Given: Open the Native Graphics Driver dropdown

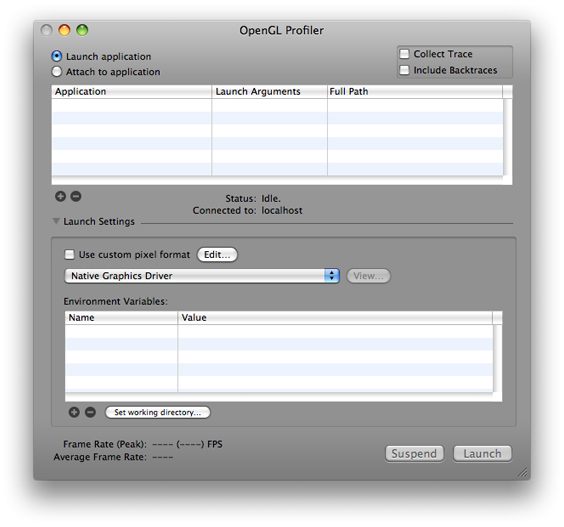Looking at the screenshot, I should (202, 276).
